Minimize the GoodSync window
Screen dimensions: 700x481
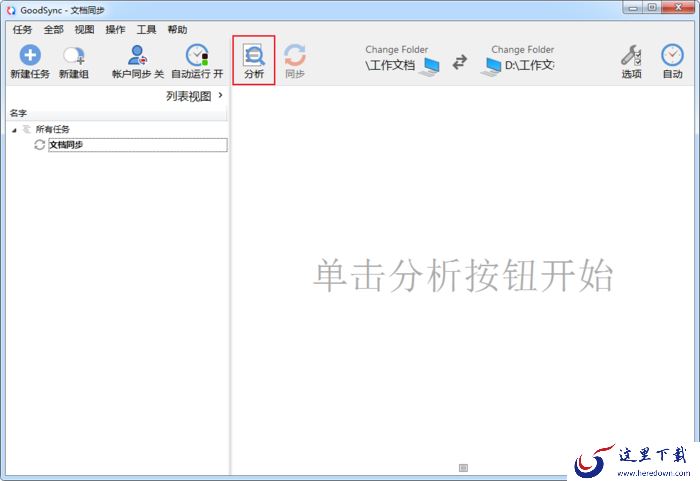click(x=633, y=8)
